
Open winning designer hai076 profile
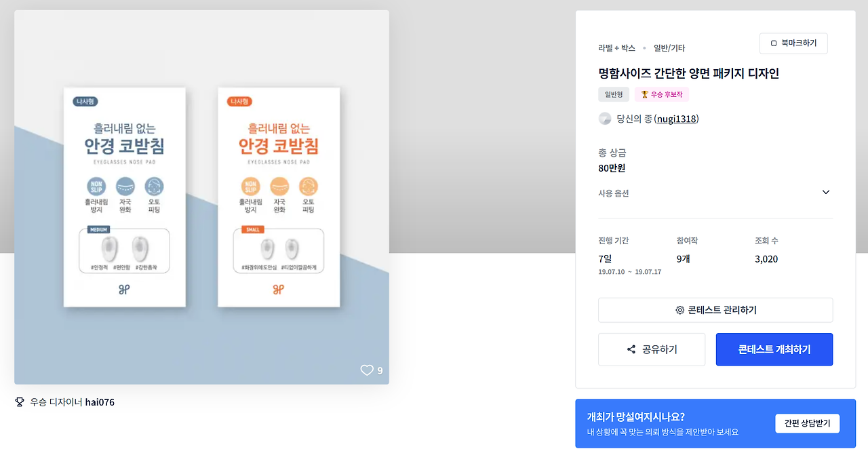(x=100, y=402)
